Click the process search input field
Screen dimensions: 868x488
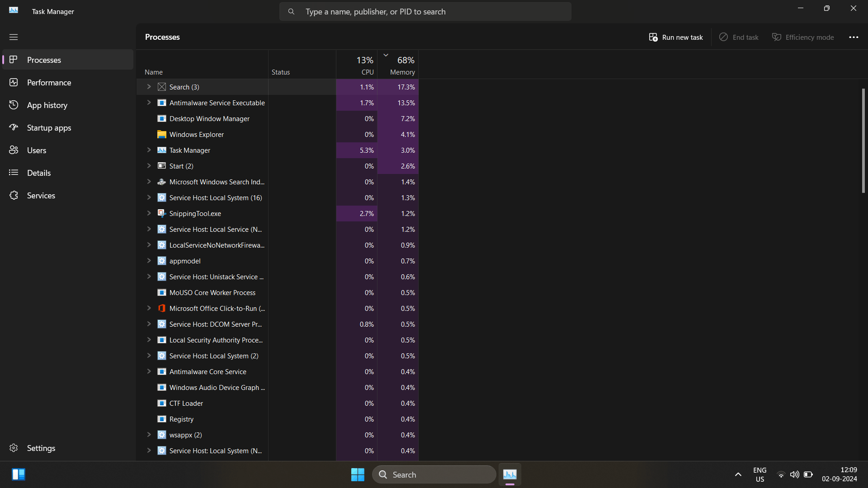tap(425, 12)
